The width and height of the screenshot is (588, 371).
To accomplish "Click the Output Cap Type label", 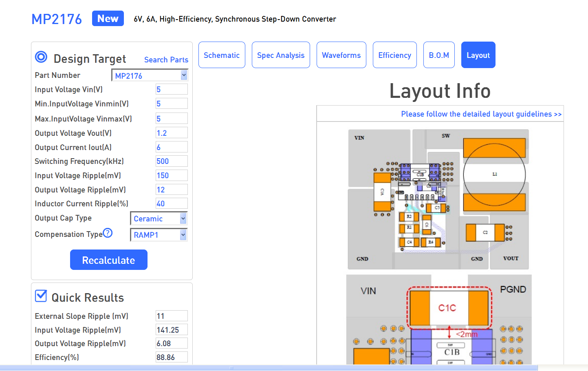I will pos(63,218).
